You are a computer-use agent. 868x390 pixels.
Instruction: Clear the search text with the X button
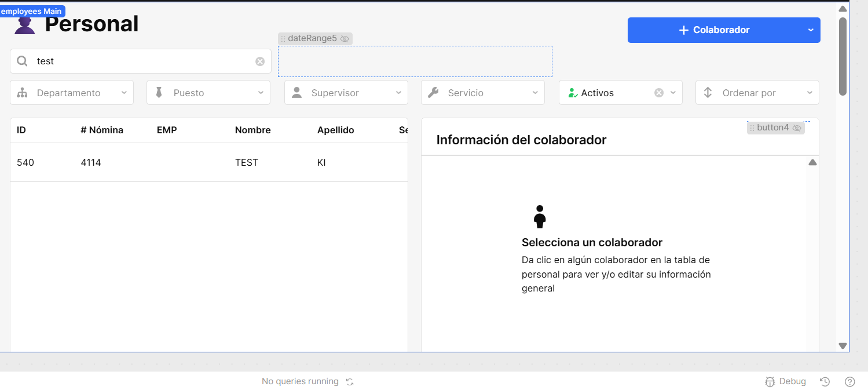[x=259, y=61]
